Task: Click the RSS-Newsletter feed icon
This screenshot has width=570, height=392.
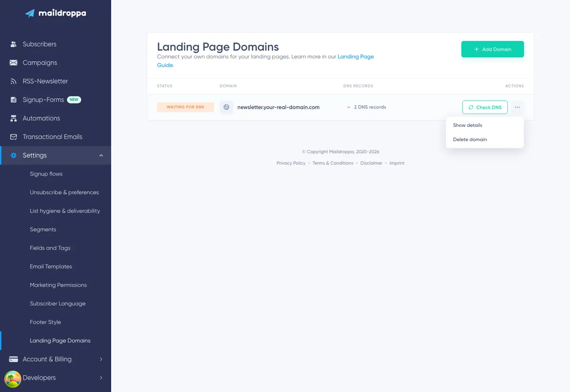Action: click(x=13, y=81)
